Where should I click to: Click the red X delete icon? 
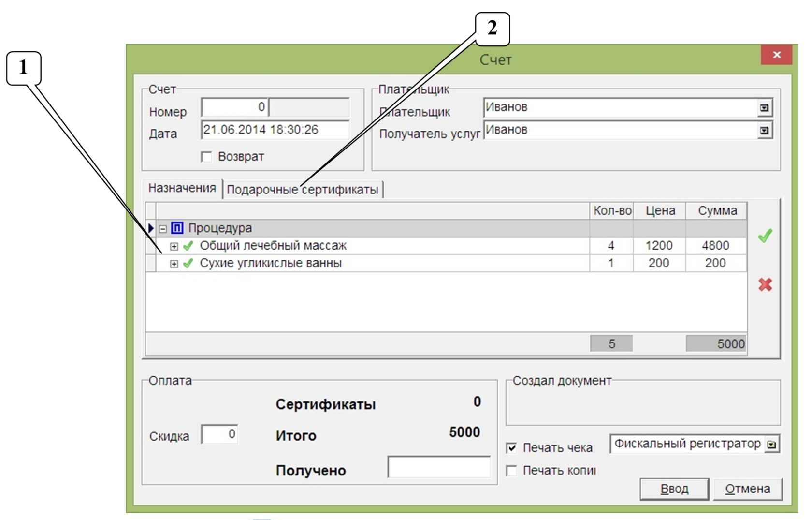click(765, 284)
